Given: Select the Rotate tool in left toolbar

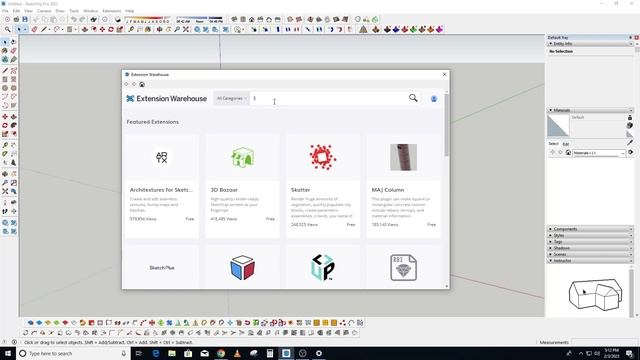Looking at the screenshot, I should click(5, 125).
